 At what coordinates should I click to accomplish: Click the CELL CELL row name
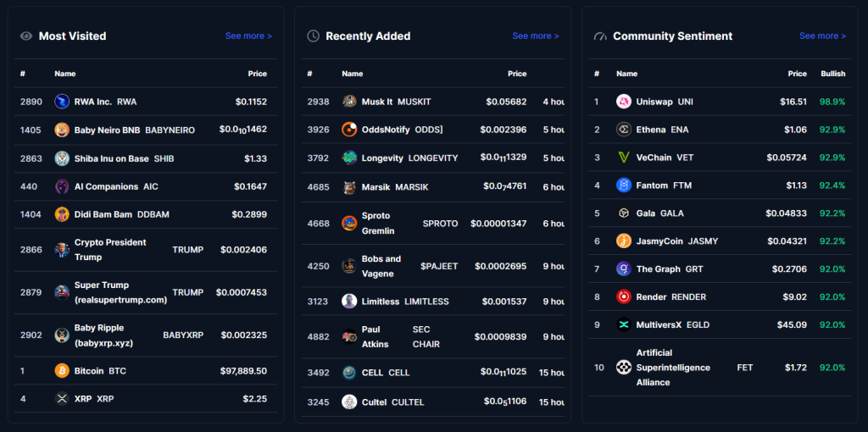[x=386, y=373]
